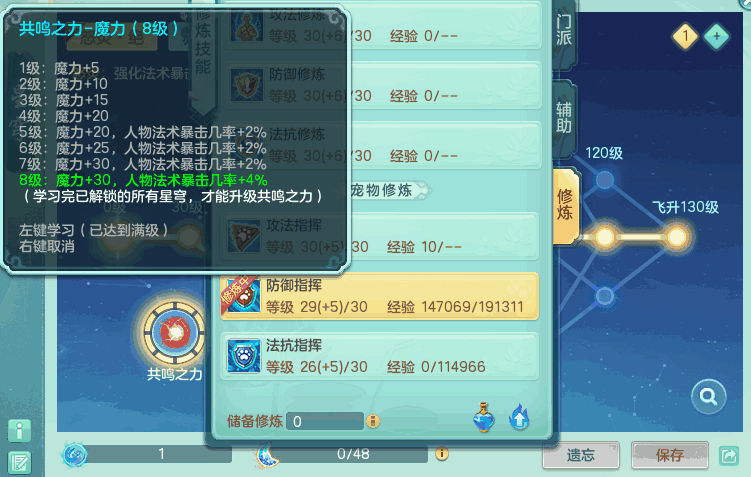Click the blue flame upgrade arrow icon
The image size is (751, 477).
click(x=520, y=417)
